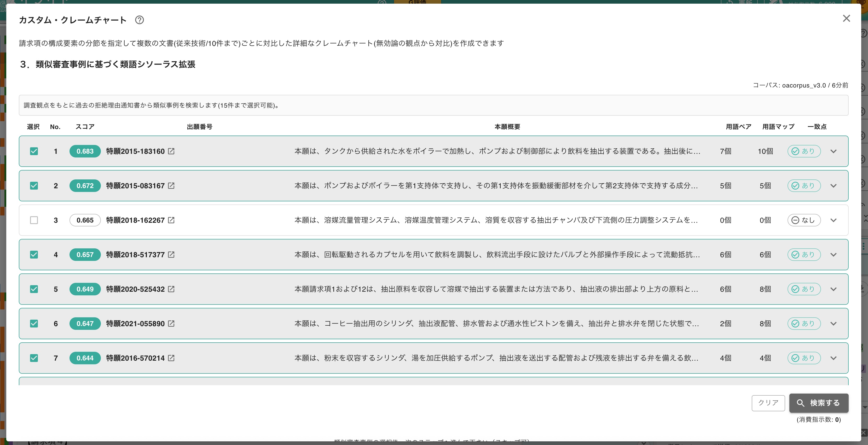Uncheck row 6 checkbox for 特願2021-055890
This screenshot has height=445, width=868.
tap(34, 324)
